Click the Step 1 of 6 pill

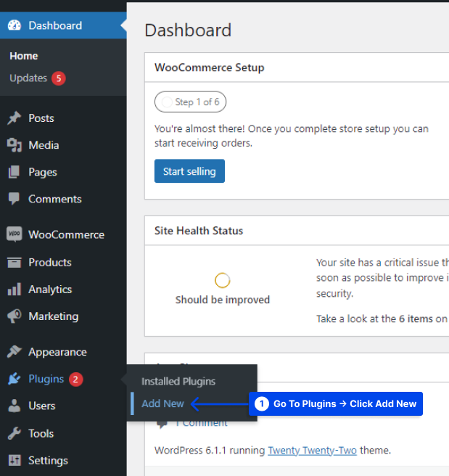(x=190, y=102)
